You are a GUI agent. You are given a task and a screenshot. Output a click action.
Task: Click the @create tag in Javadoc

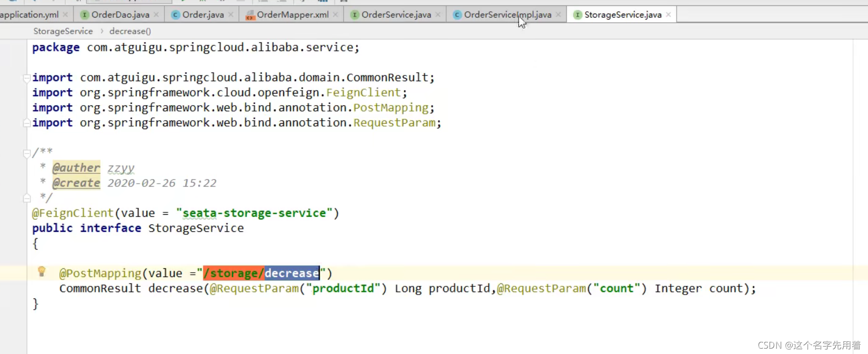click(76, 183)
